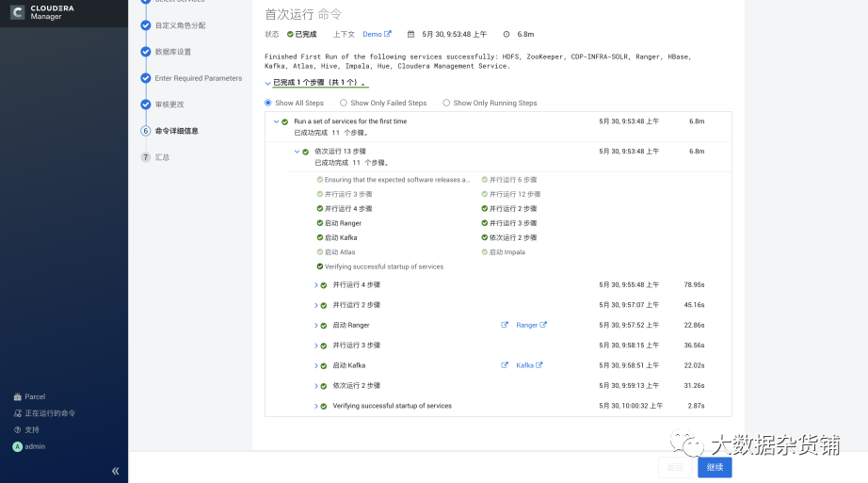Image resolution: width=868 pixels, height=483 pixels.
Task: Click check icon beside 启动 Atlas summary
Action: click(320, 252)
